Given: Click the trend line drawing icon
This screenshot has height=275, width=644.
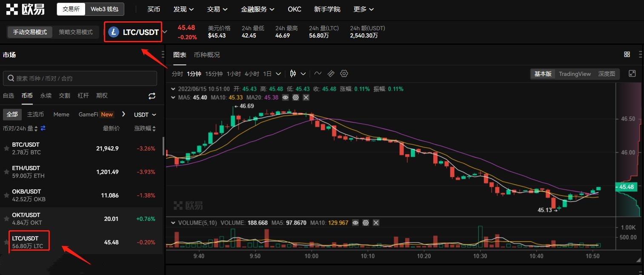Looking at the screenshot, I should click(x=318, y=73).
